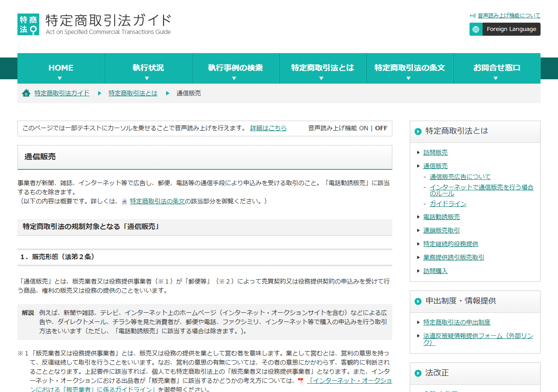Open インターネット・オークション guideline link
558x392 pixels.
click(349, 381)
